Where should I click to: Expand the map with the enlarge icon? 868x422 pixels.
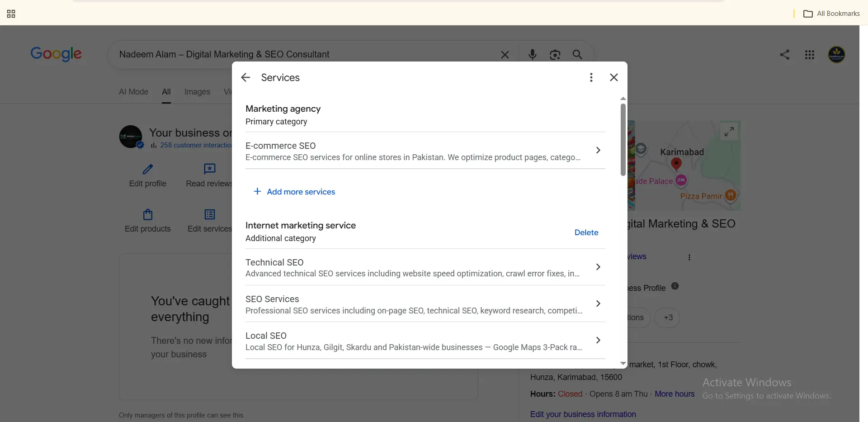point(729,132)
